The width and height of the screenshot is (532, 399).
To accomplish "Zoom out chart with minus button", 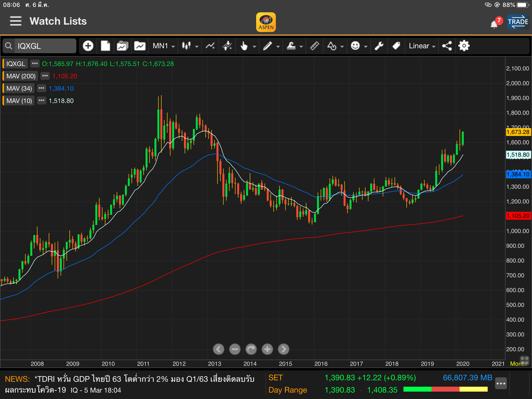I will point(235,349).
